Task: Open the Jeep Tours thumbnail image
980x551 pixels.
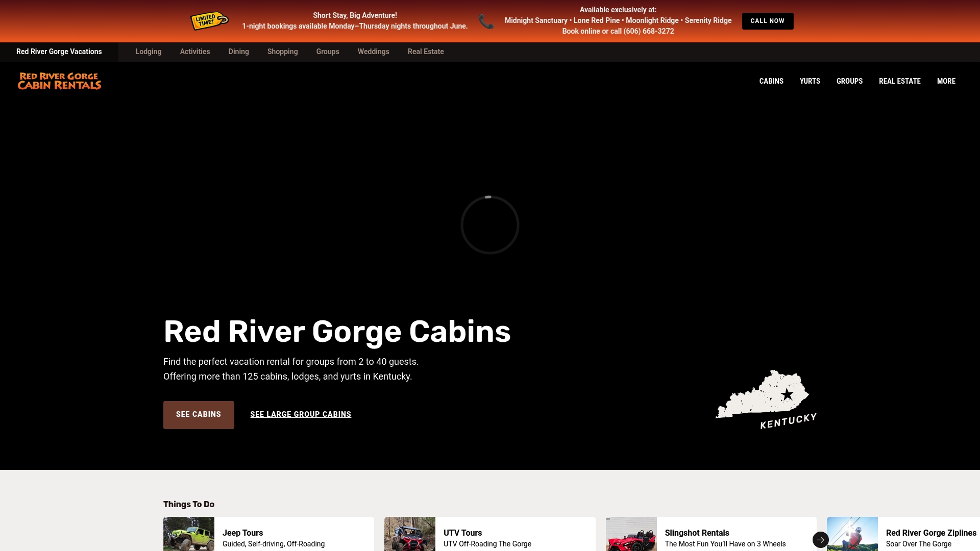Action: tap(189, 534)
